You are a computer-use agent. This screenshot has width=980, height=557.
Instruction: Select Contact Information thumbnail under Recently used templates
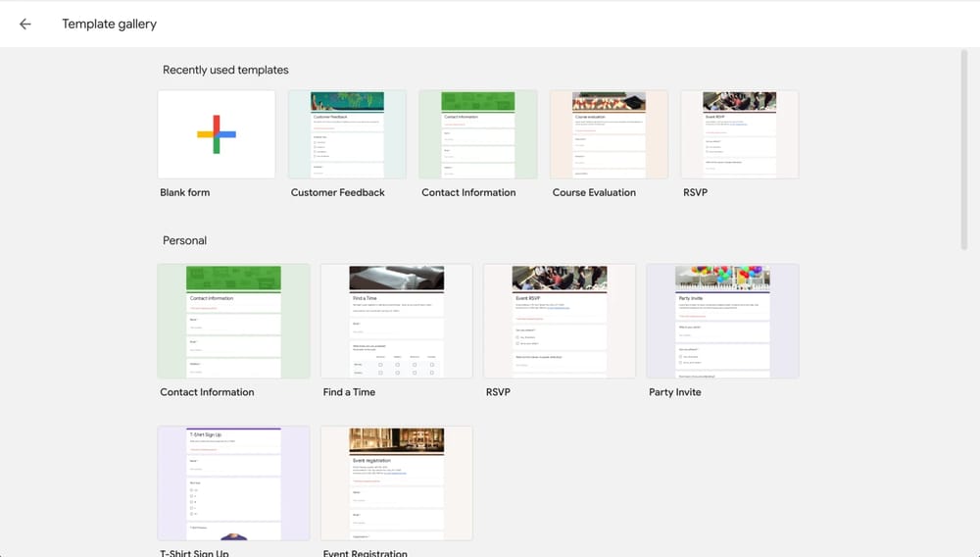click(x=477, y=134)
